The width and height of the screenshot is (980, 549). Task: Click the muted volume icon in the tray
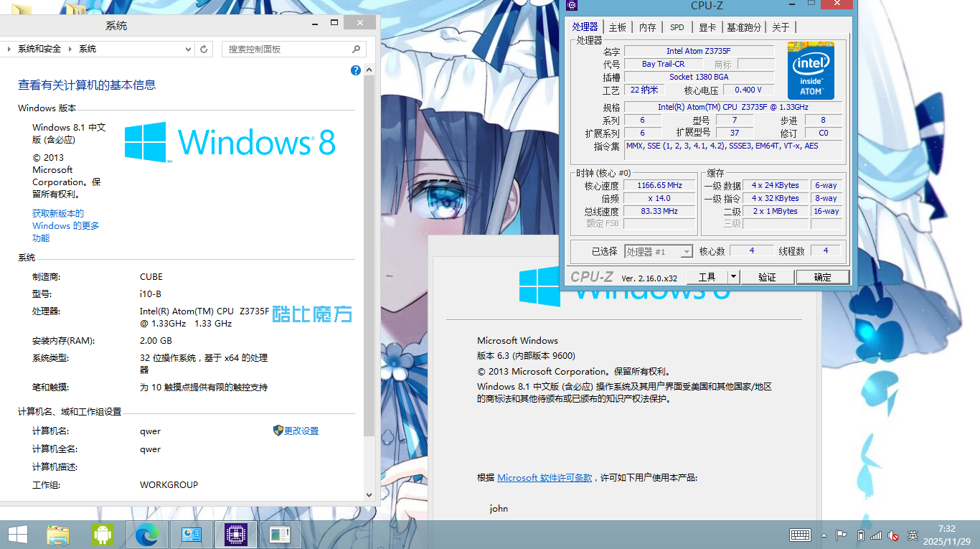point(893,535)
